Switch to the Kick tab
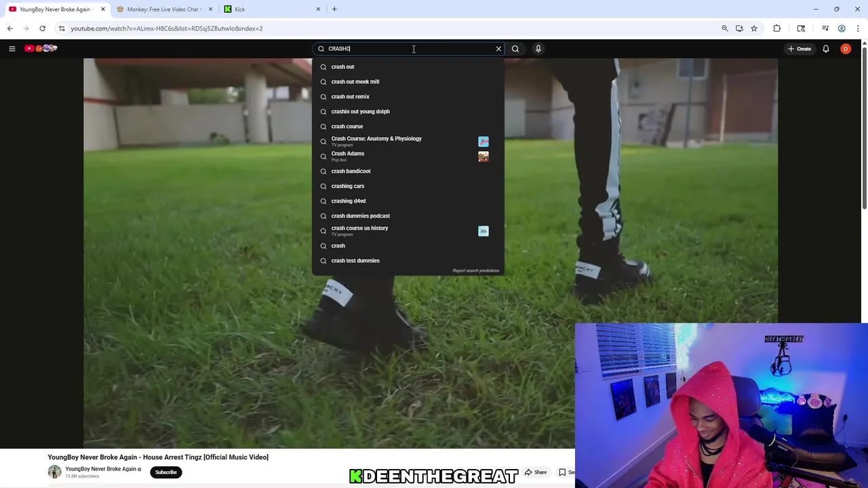 pyautogui.click(x=271, y=9)
